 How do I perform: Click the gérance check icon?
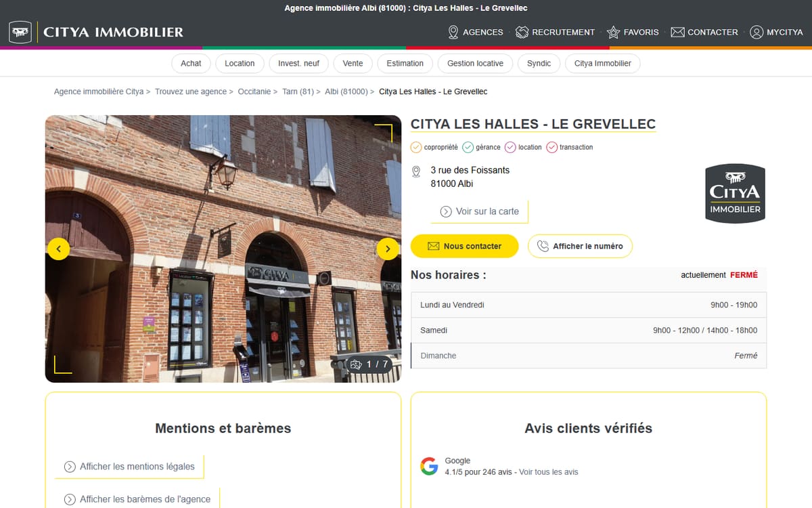[x=468, y=147]
